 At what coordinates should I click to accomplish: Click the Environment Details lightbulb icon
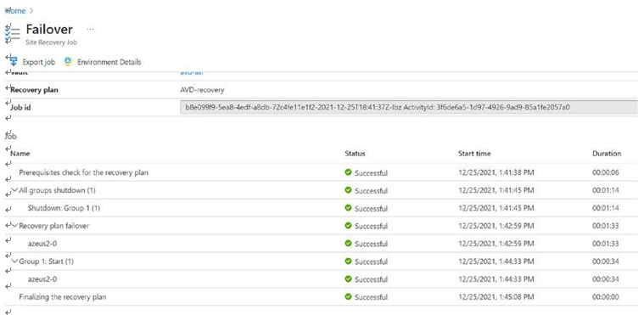[x=68, y=62]
